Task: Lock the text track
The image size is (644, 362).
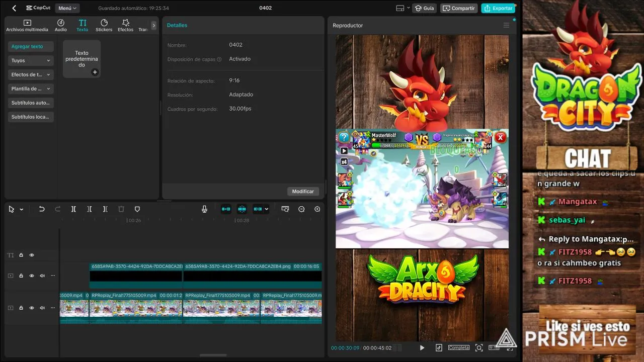Action: [x=21, y=255]
